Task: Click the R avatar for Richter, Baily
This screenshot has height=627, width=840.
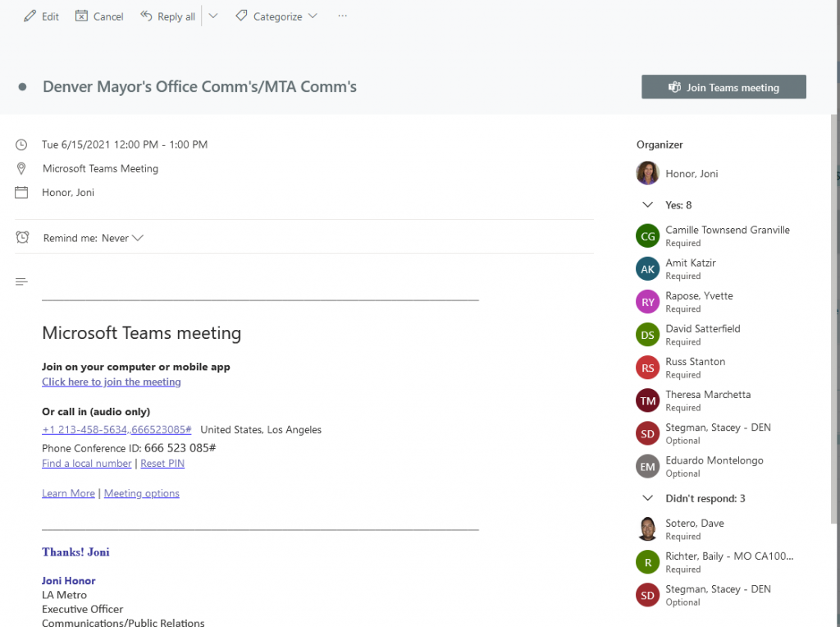Action: click(x=648, y=562)
